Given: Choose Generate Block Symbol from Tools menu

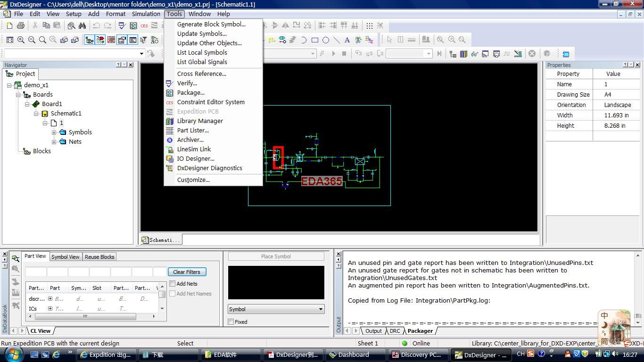Looking at the screenshot, I should (x=211, y=24).
